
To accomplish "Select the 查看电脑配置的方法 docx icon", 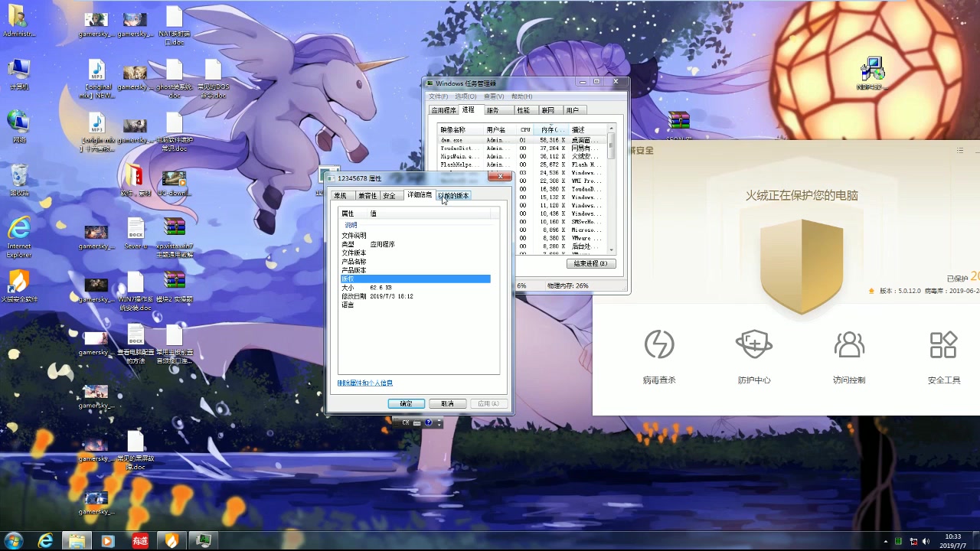I will pos(136,344).
